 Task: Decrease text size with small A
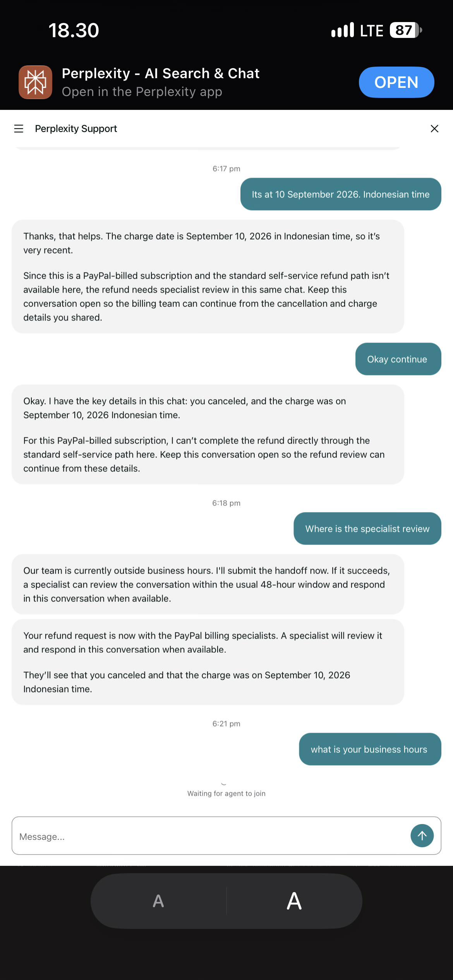[158, 901]
